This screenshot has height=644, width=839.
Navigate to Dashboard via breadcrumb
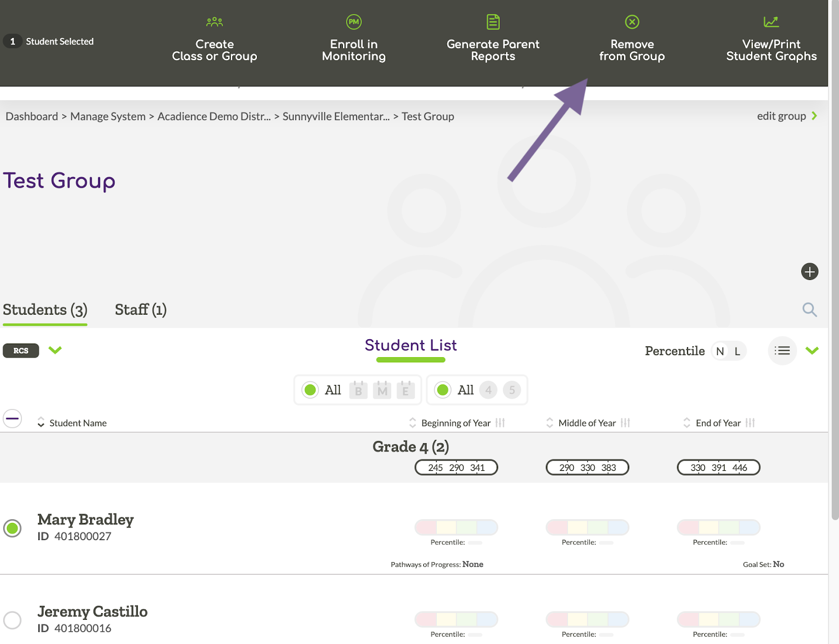(x=31, y=116)
